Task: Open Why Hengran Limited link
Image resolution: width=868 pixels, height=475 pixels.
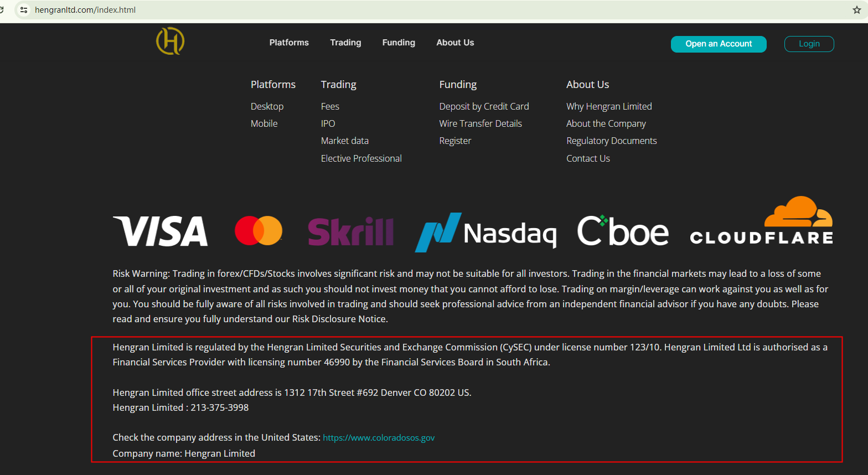Action: [609, 106]
